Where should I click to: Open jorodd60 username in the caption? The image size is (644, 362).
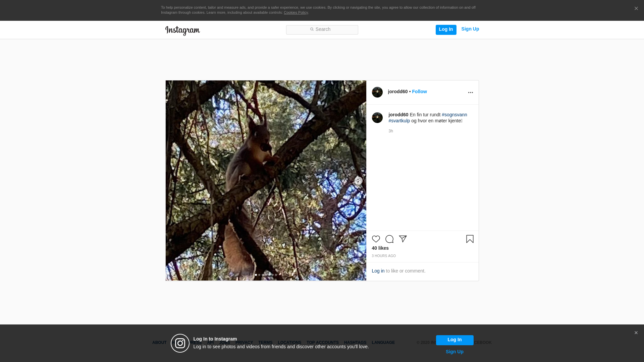[x=398, y=115]
